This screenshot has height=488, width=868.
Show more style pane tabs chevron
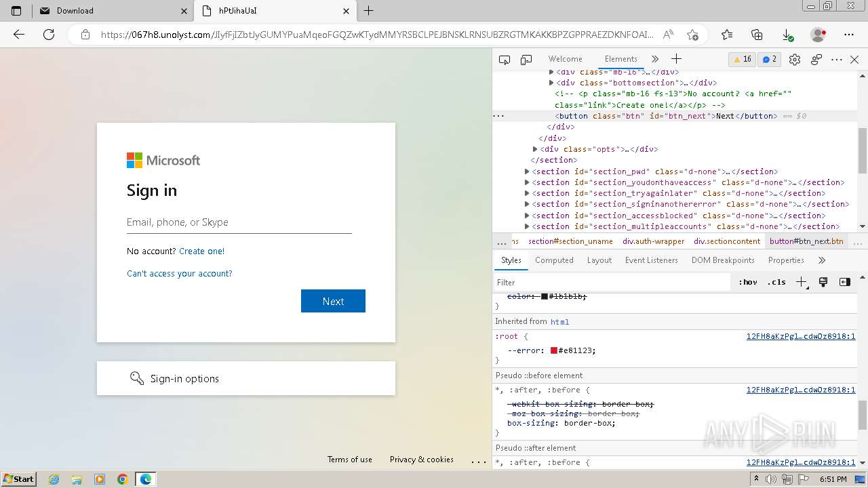coord(822,260)
